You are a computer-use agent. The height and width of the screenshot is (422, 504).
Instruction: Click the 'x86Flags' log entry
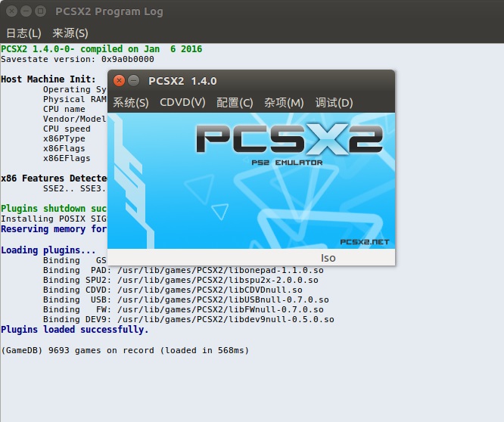64,149
